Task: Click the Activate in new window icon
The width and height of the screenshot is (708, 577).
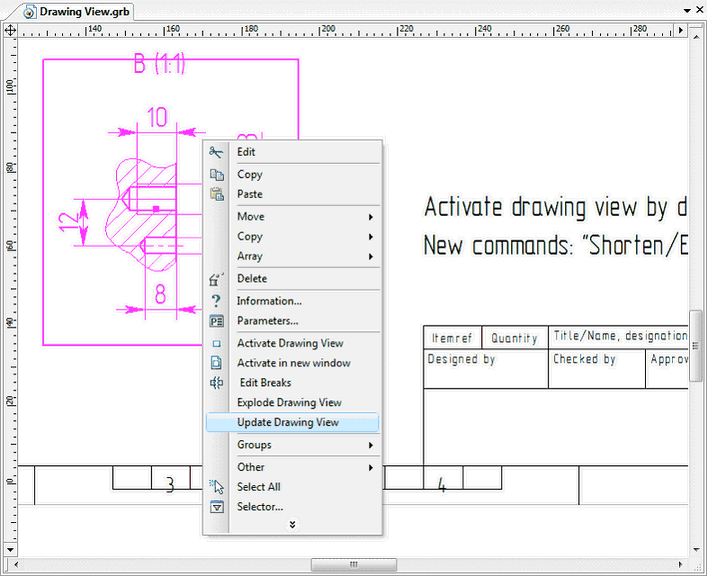Action: [216, 363]
